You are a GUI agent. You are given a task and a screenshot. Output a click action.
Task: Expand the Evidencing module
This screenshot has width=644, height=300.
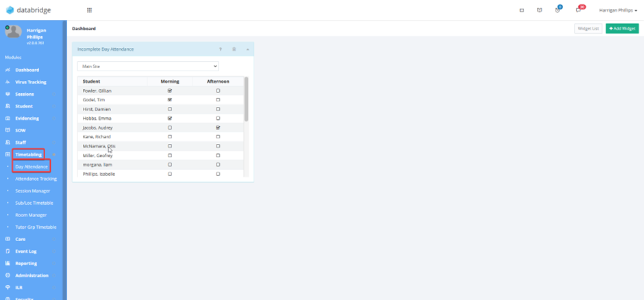click(54, 118)
